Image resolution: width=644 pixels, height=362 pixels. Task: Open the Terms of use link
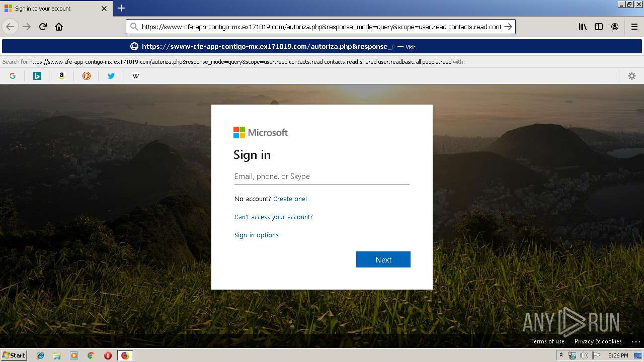coord(547,341)
